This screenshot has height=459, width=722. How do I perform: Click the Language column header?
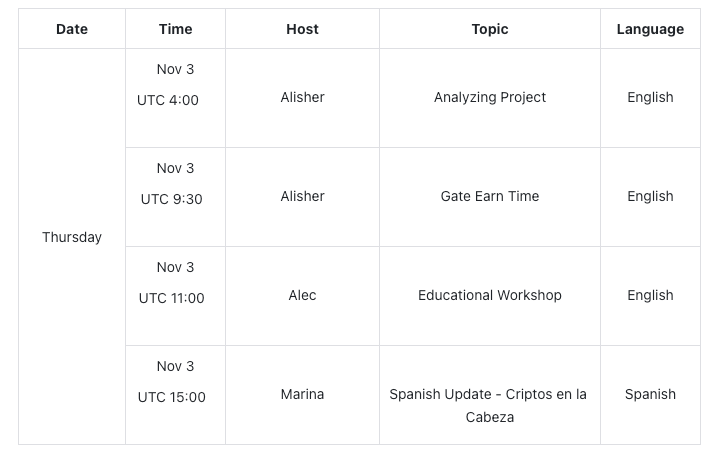click(650, 29)
